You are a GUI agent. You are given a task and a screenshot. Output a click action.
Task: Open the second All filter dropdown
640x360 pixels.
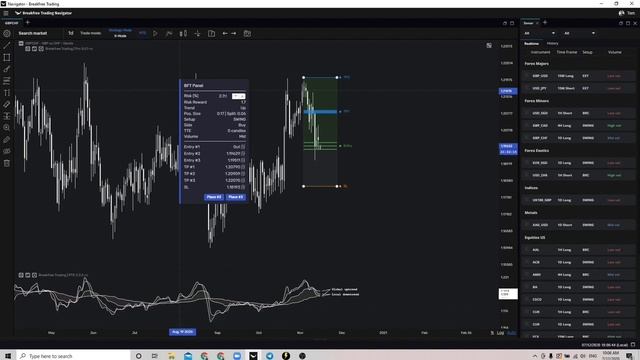(580, 33)
